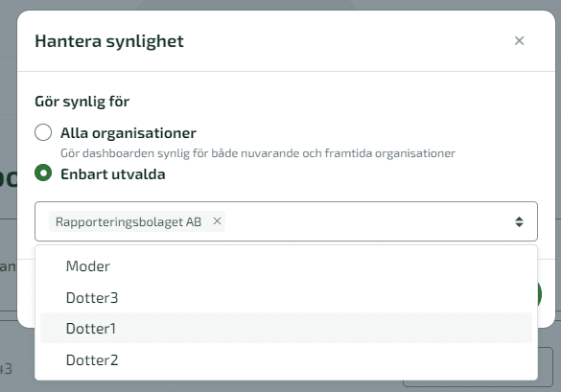
Task: Click the description under Alla organisationer
Action: point(258,153)
